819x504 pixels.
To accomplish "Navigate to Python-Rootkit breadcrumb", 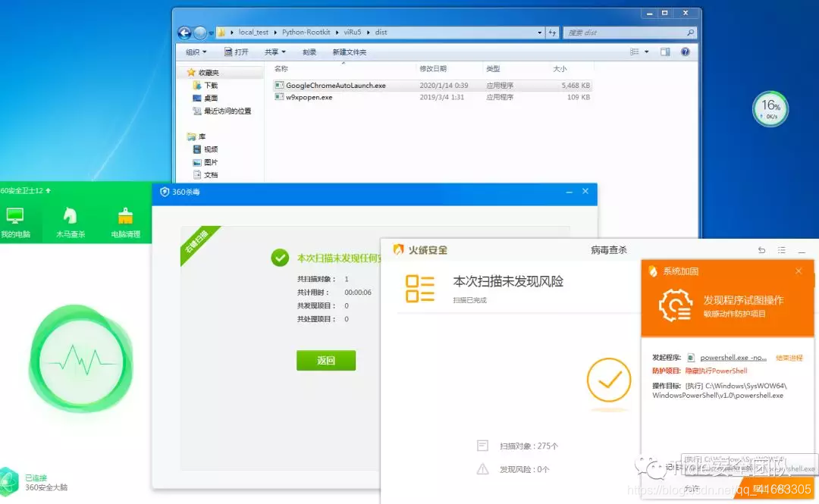I will 306,33.
